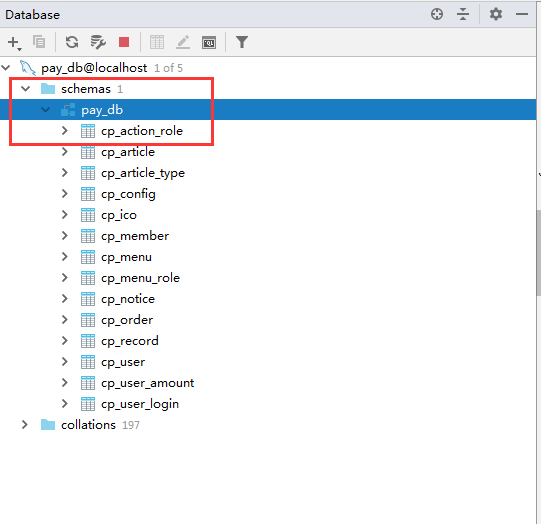Click the Database panel title
541x524 pixels.
pyautogui.click(x=32, y=15)
